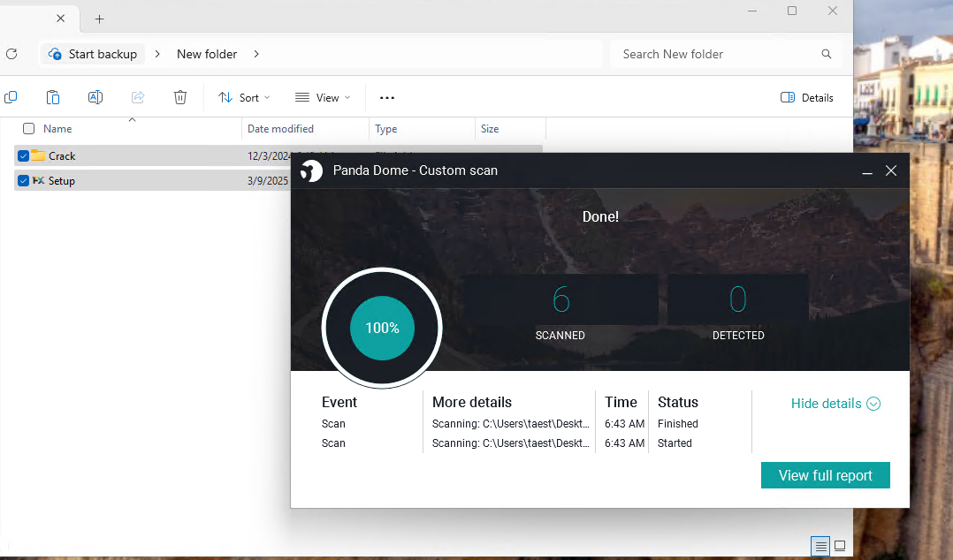Click the share icon in Explorer toolbar
The height and width of the screenshot is (560, 953).
point(138,97)
